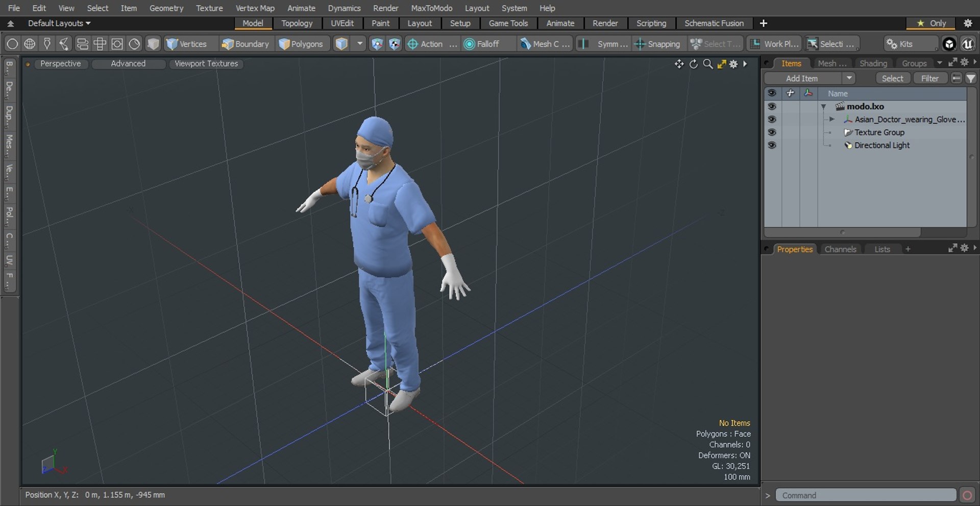
Task: Click the visibility column header eye
Action: 772,93
